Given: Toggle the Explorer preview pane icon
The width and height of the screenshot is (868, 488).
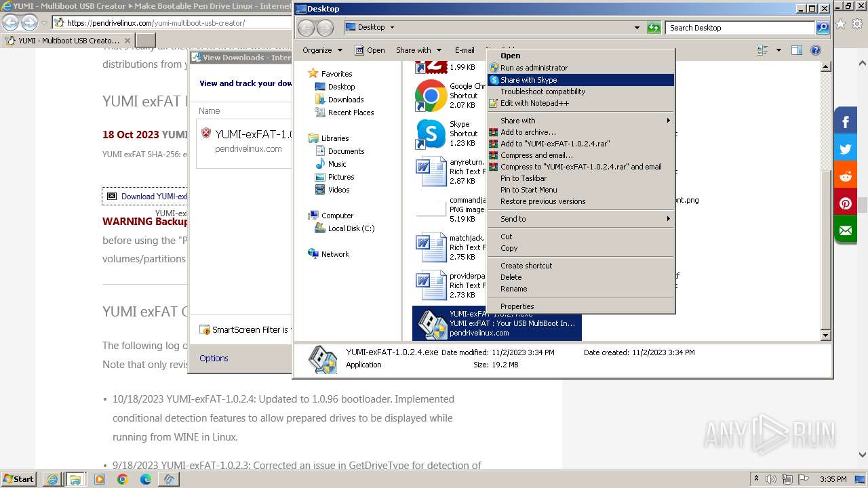Looking at the screenshot, I should 797,50.
